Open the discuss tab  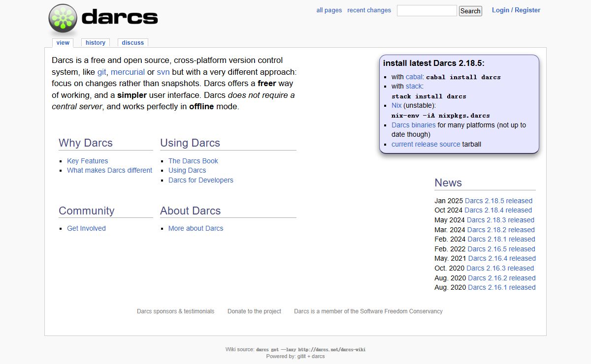pyautogui.click(x=133, y=43)
